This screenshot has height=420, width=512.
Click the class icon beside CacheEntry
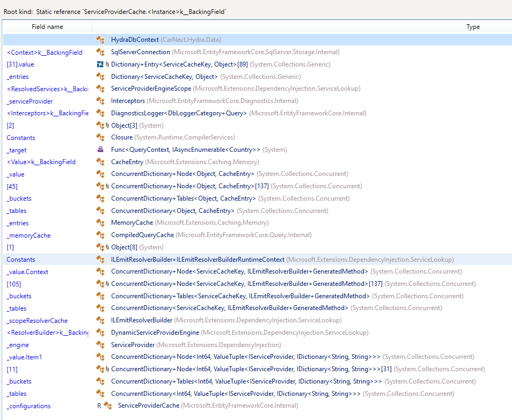(x=102, y=161)
